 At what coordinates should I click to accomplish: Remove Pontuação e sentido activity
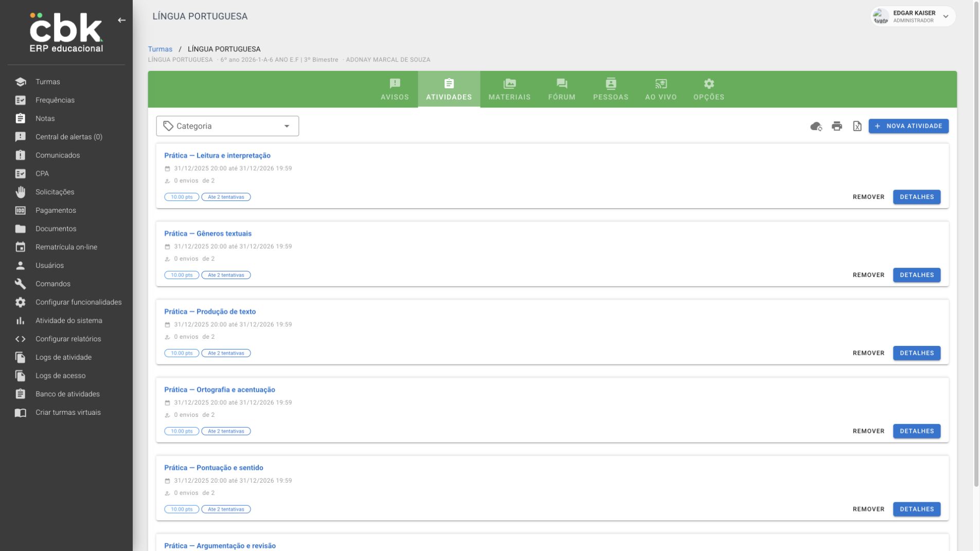[x=868, y=509]
